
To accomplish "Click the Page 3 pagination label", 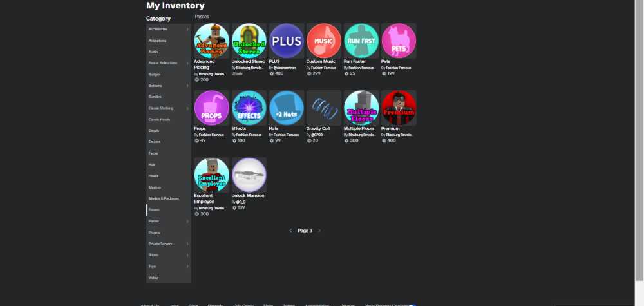I will coord(305,231).
